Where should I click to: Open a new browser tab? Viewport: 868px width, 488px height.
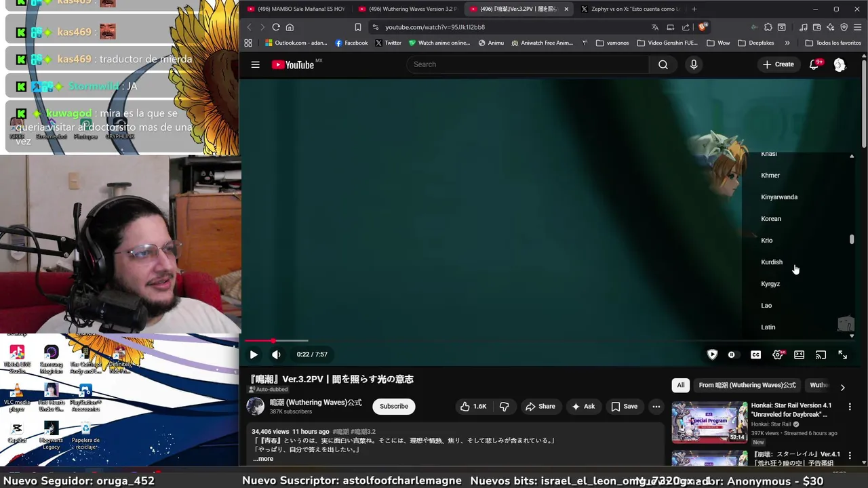[x=694, y=9]
